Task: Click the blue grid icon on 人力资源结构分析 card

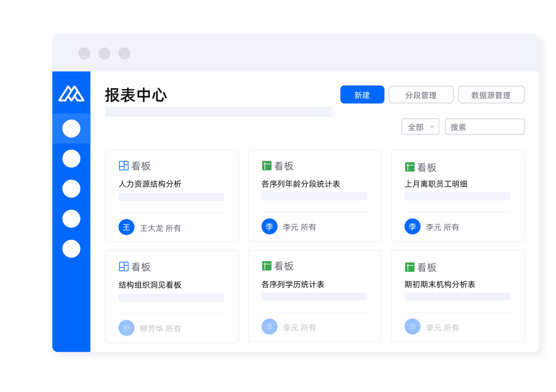Action: coord(124,166)
